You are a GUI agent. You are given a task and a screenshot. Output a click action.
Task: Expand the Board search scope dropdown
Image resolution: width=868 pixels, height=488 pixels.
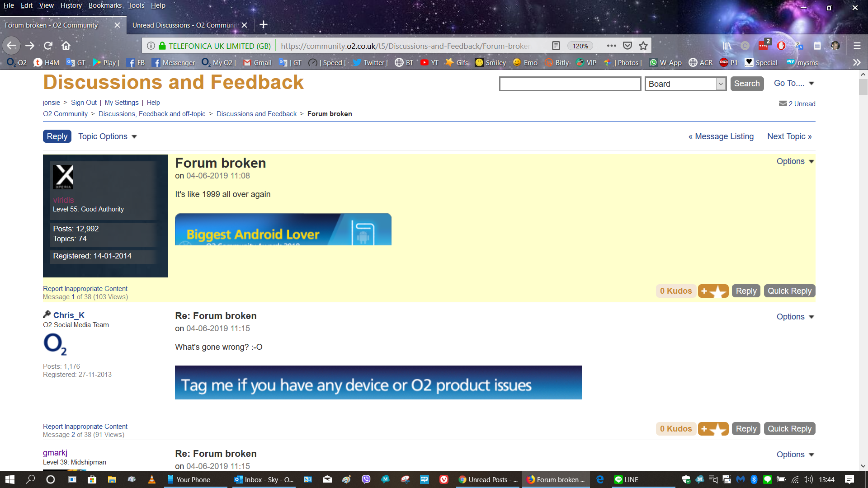tap(720, 84)
